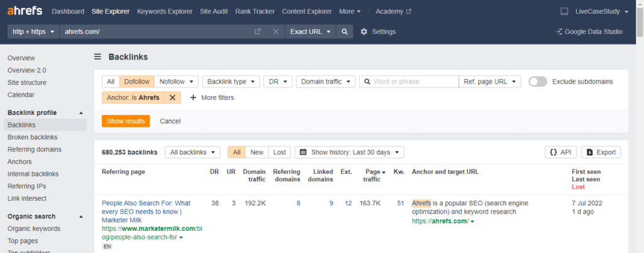Open Organic keywords in the sidebar
Screen dimensions: 644x253
pos(34,229)
